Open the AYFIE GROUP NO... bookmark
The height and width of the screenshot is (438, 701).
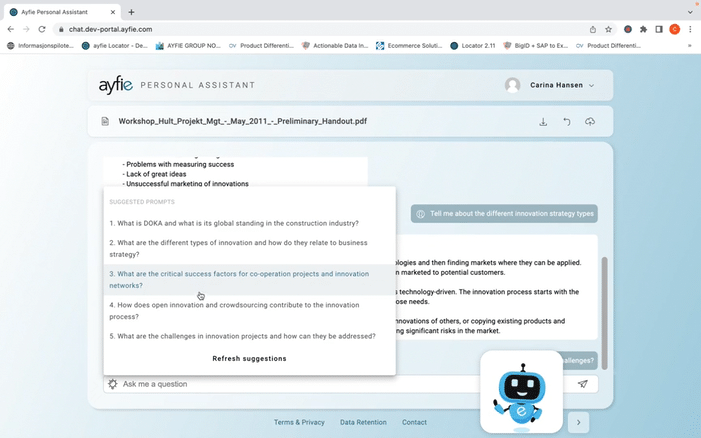[188, 46]
